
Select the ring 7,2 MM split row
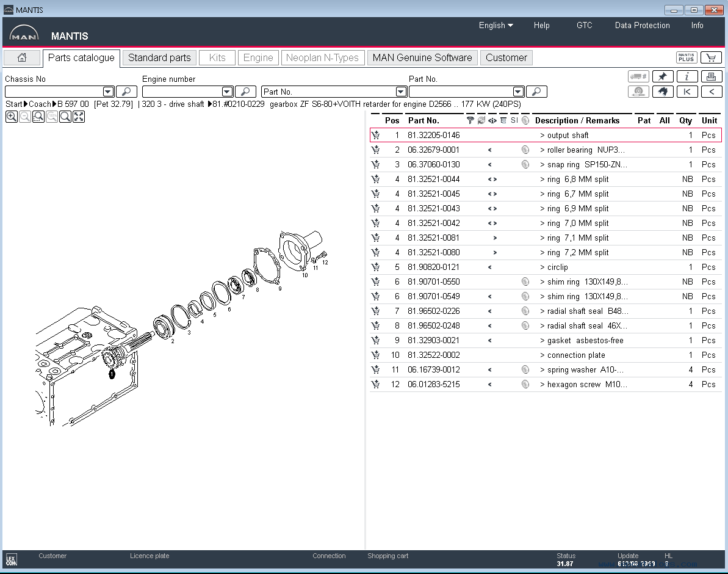546,252
